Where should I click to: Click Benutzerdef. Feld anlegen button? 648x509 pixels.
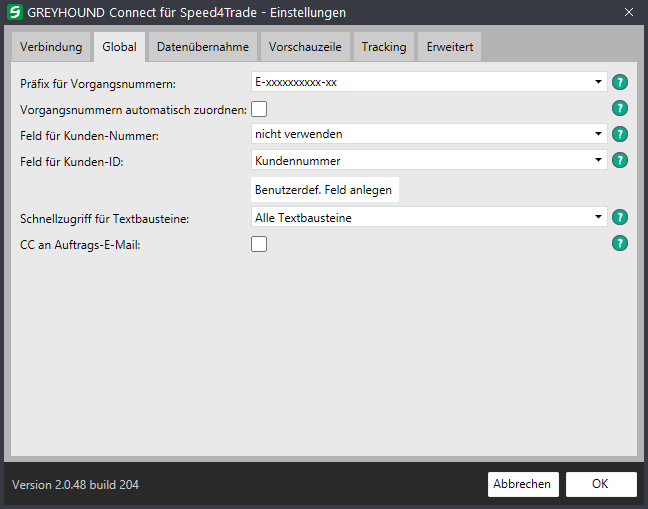pyautogui.click(x=325, y=190)
